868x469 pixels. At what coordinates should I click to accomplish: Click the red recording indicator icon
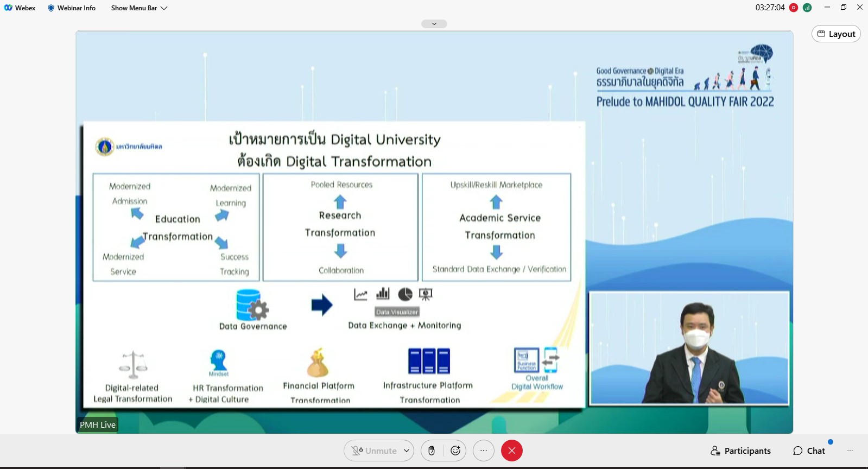[793, 8]
